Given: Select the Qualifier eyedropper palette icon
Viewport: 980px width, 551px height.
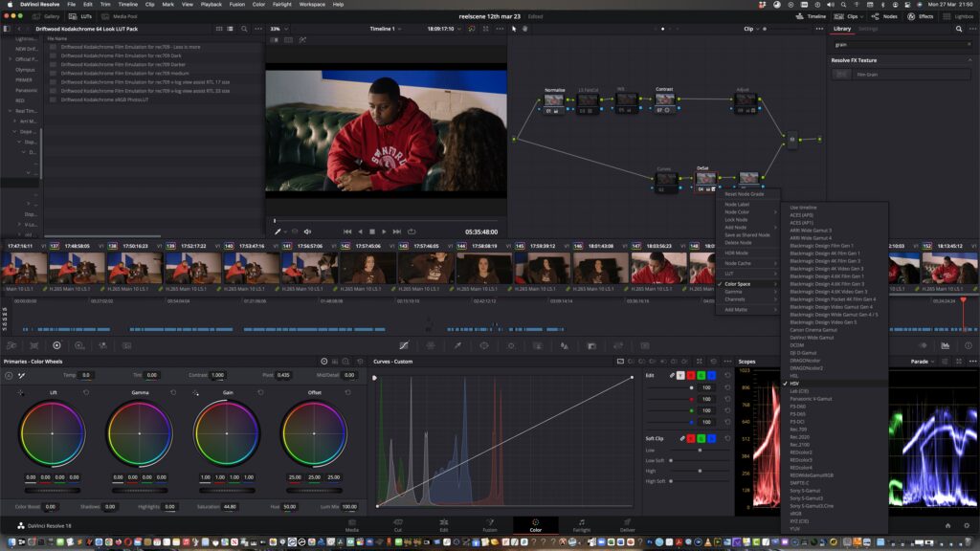Looking at the screenshot, I should 457,345.
